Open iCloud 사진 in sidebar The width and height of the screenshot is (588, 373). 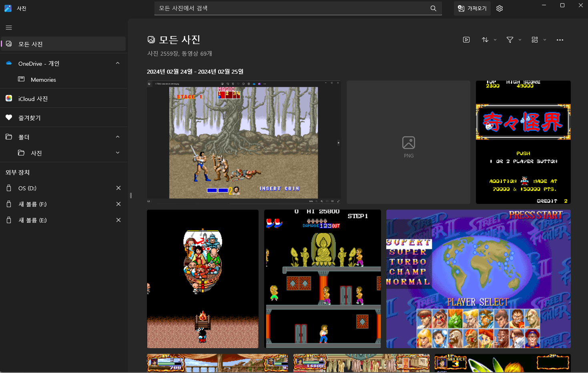pyautogui.click(x=64, y=99)
